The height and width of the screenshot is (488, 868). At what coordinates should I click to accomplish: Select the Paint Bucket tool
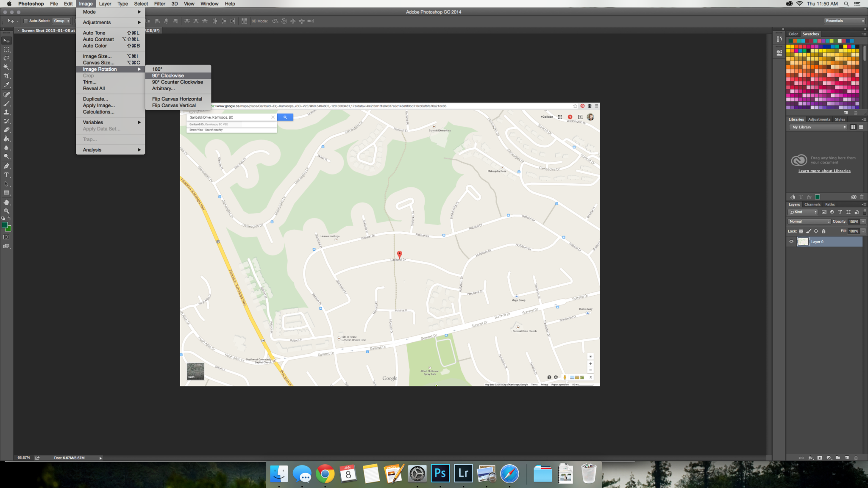tap(6, 139)
